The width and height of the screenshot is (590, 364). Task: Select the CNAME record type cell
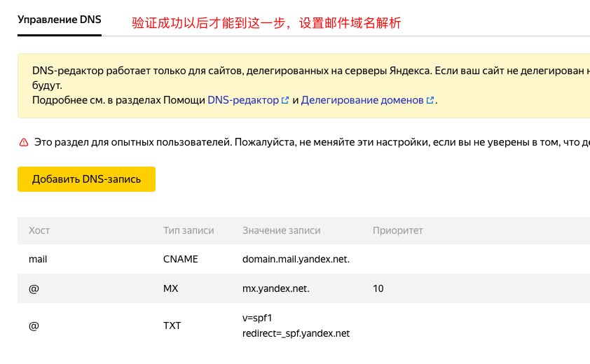181,259
